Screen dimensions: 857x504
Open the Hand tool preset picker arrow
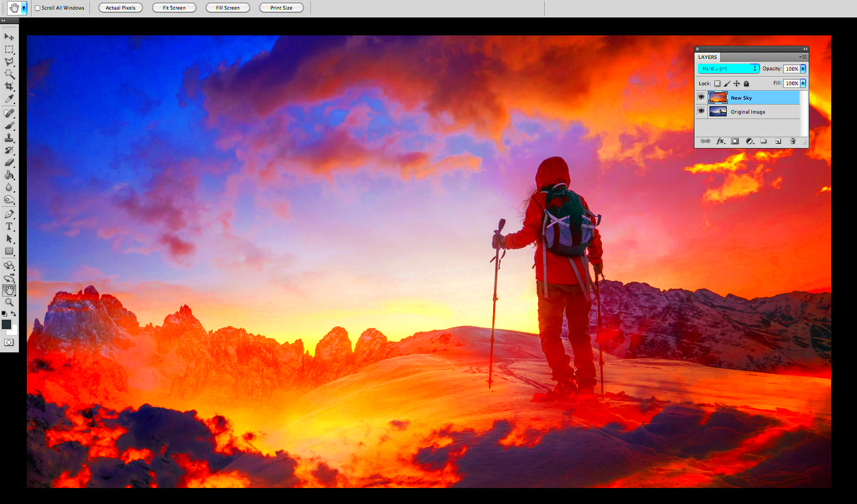[24, 8]
